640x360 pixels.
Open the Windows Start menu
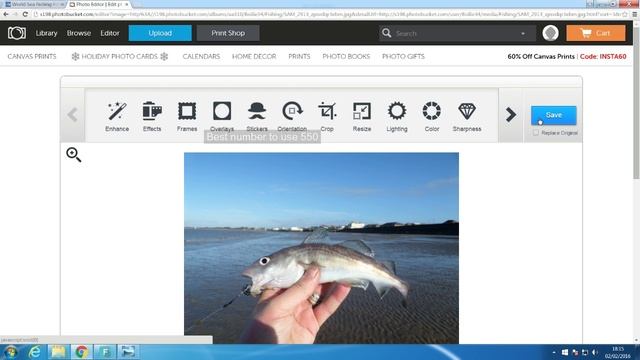[x=10, y=352]
